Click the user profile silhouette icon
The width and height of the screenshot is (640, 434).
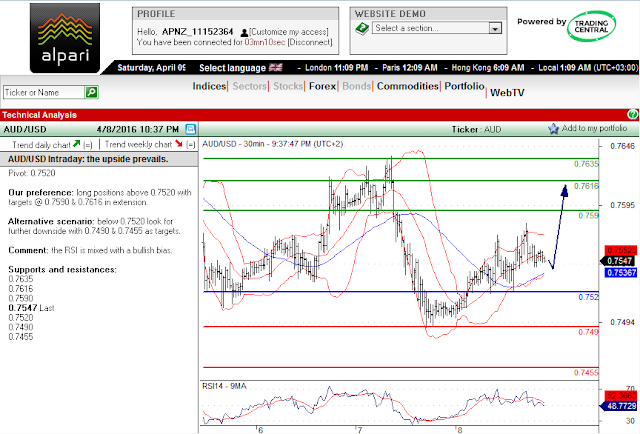point(244,32)
